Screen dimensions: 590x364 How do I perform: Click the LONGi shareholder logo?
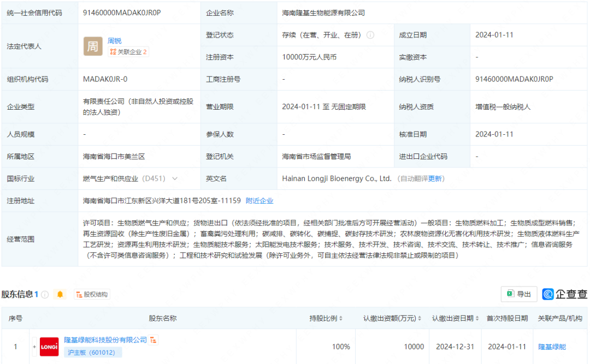(x=49, y=347)
